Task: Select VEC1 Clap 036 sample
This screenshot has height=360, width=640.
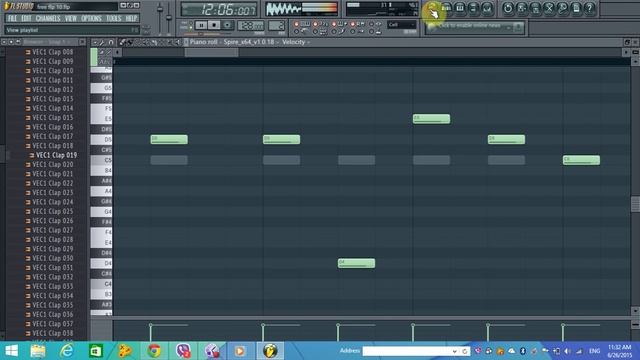Action: (52, 315)
